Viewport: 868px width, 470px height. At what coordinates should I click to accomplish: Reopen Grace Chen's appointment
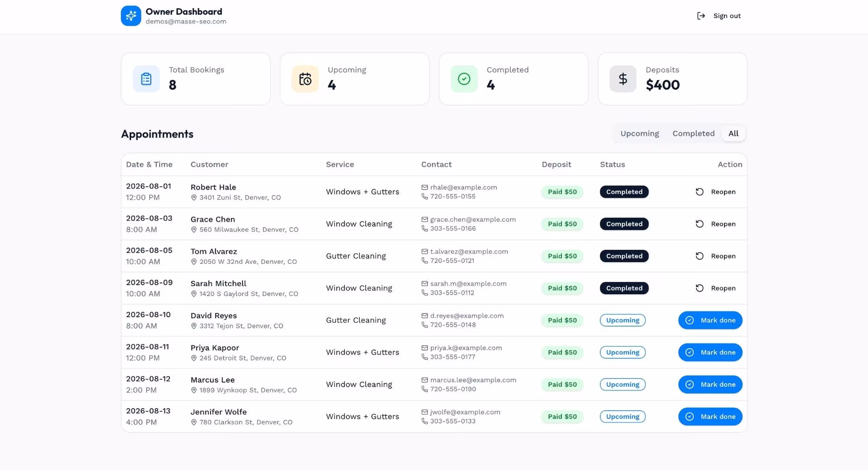click(715, 224)
